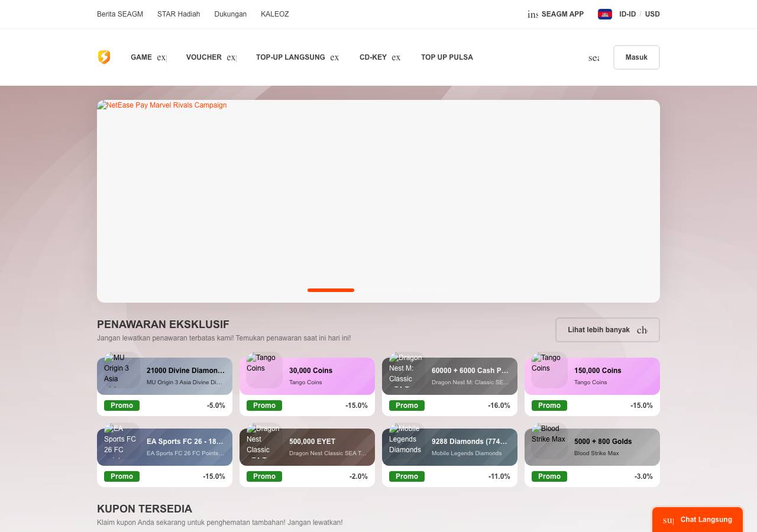This screenshot has width=757, height=532.
Task: Open the ID-ID language selector
Action: click(627, 14)
